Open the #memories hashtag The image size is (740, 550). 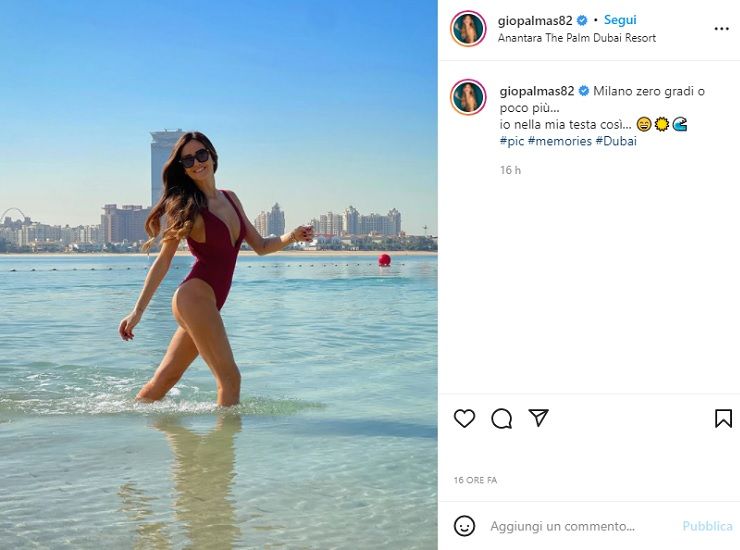(560, 141)
